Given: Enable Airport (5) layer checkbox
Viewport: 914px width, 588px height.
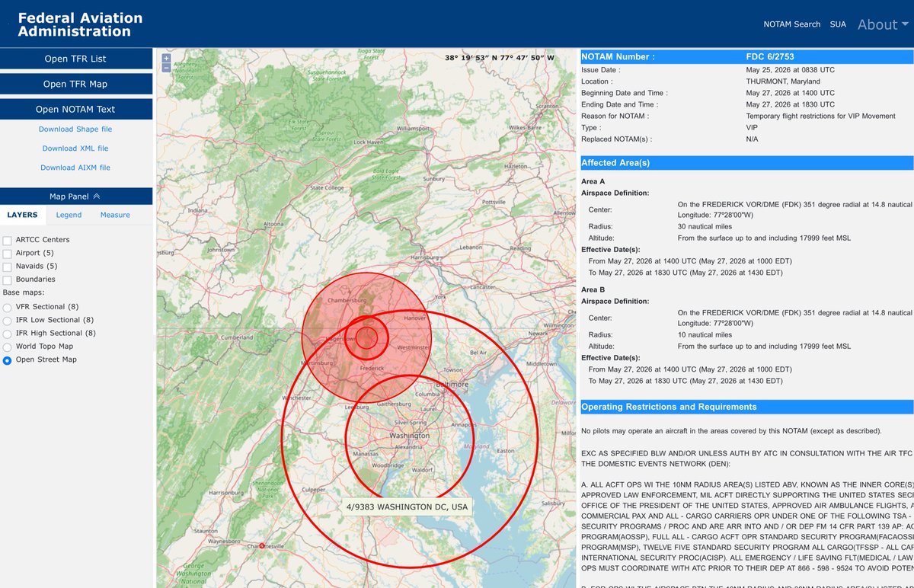Looking at the screenshot, I should 7,254.
